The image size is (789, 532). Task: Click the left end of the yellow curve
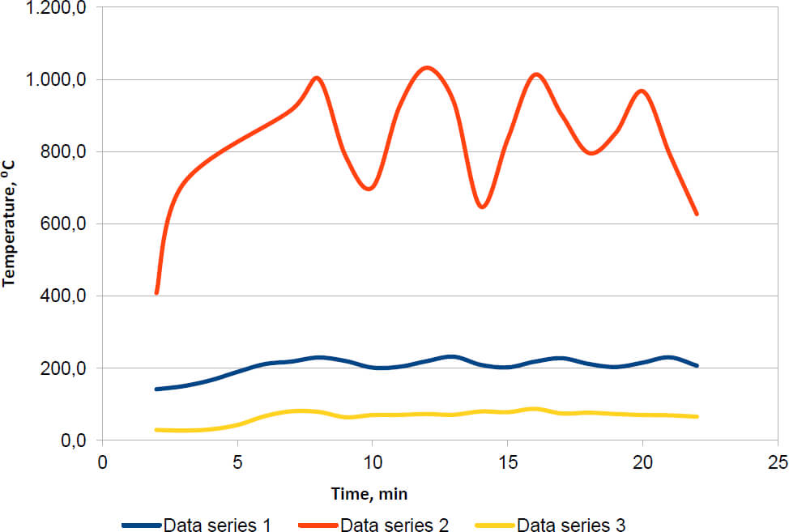click(x=156, y=429)
